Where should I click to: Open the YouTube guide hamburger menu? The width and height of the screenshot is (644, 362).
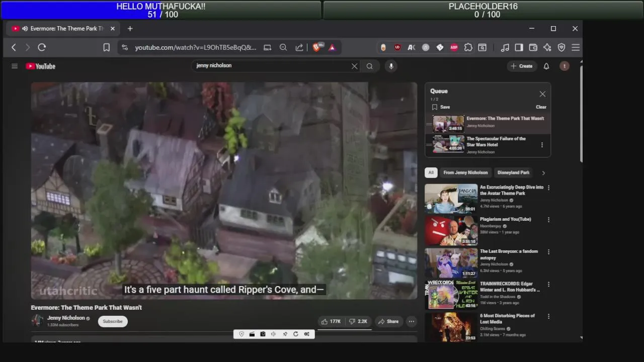coord(15,66)
